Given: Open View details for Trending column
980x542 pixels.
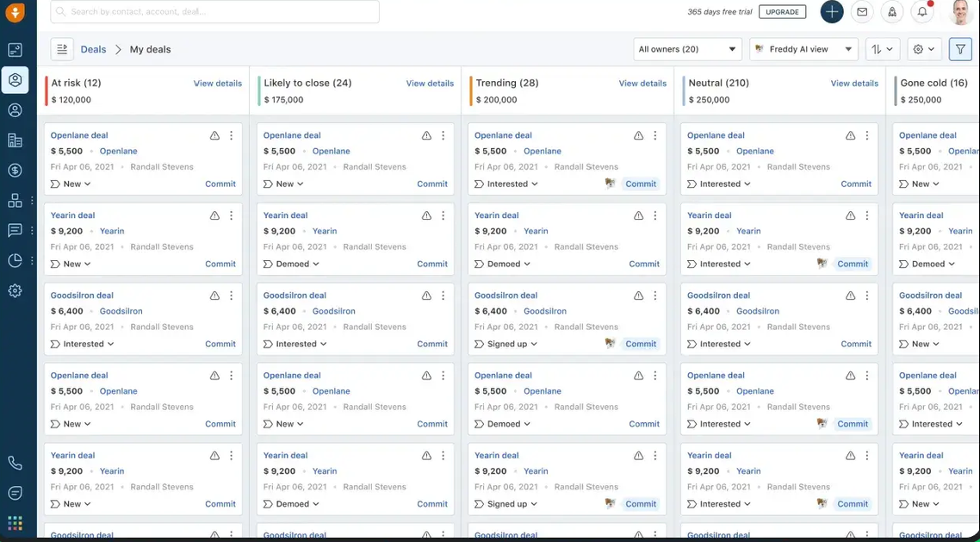Looking at the screenshot, I should [642, 83].
